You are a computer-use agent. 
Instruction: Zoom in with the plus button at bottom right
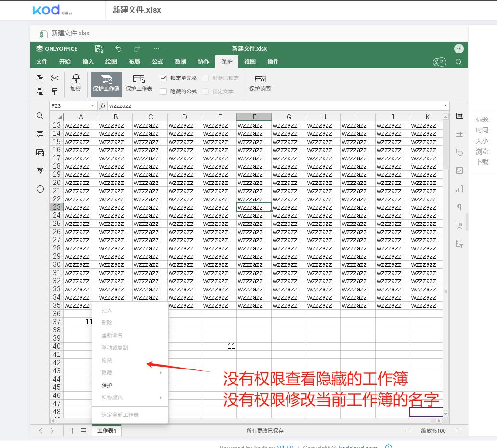pos(459,431)
